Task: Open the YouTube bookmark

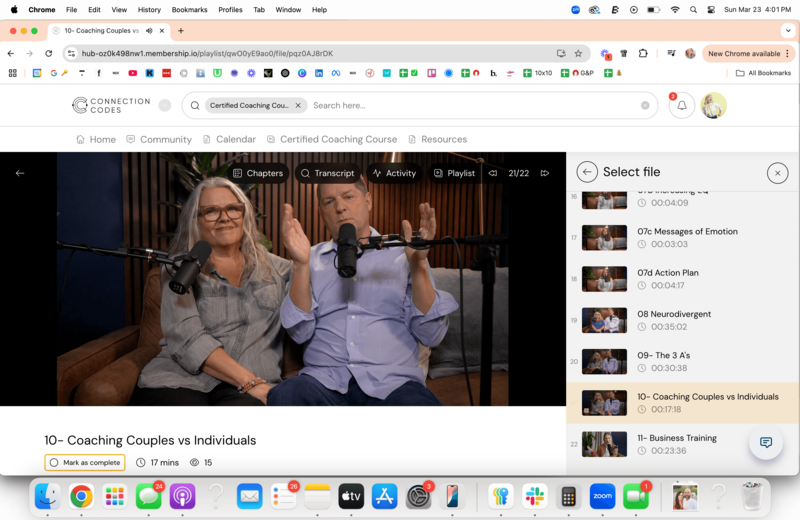Action: point(133,73)
